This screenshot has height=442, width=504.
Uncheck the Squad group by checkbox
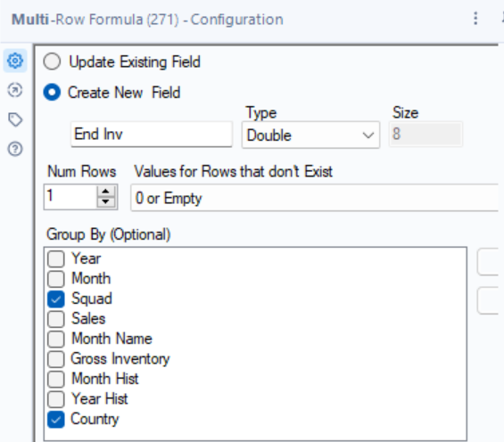coord(56,299)
